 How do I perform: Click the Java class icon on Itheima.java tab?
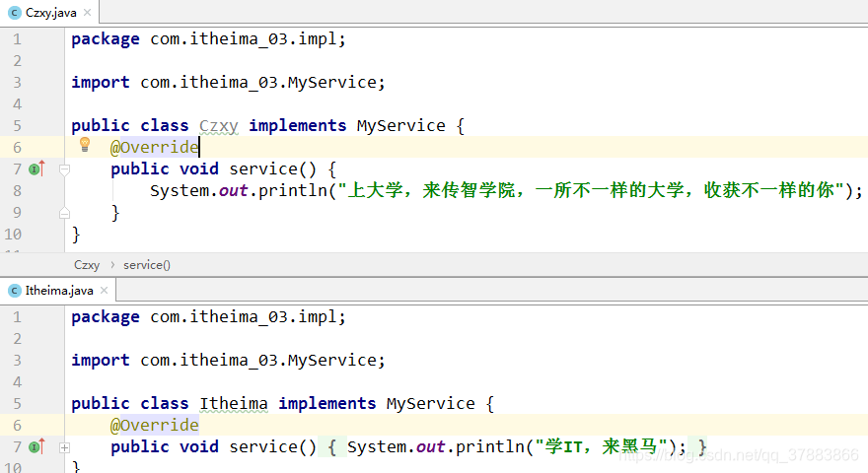[15, 291]
